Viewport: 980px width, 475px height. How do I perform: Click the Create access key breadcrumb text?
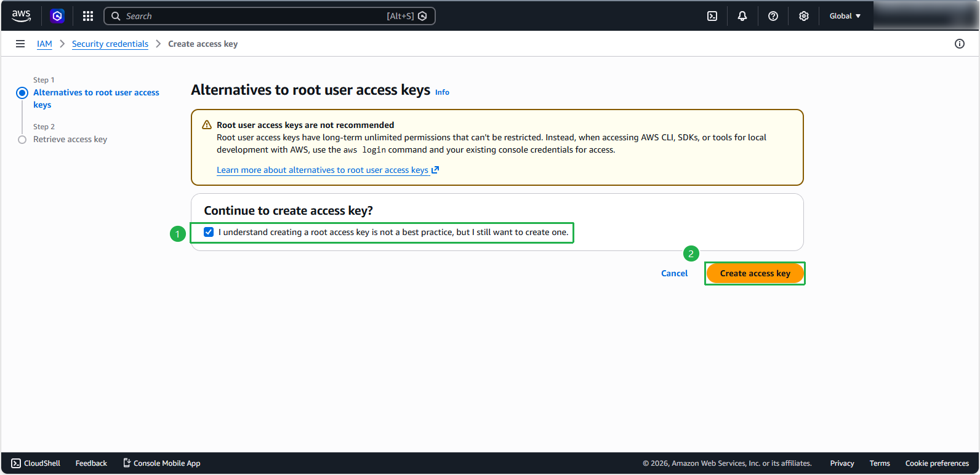pos(203,44)
